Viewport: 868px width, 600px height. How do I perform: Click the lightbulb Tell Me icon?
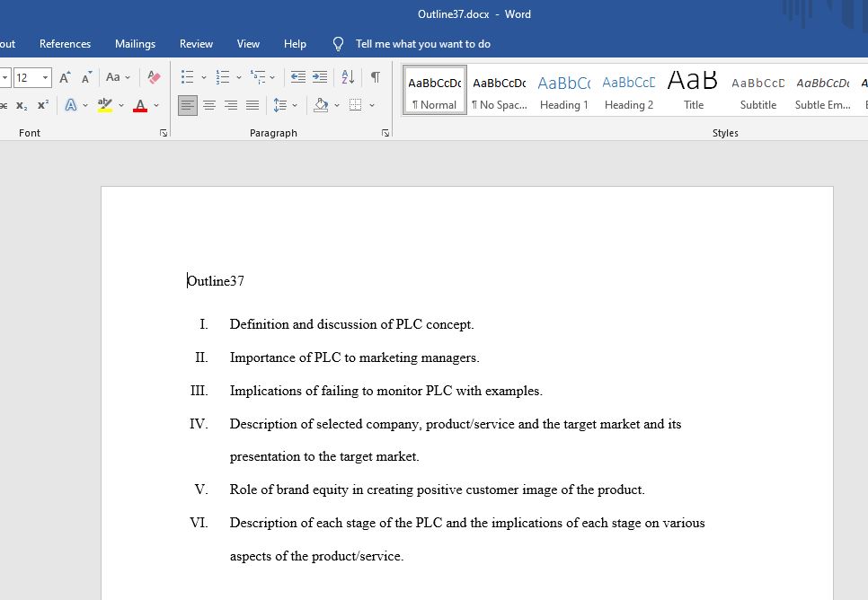point(338,44)
